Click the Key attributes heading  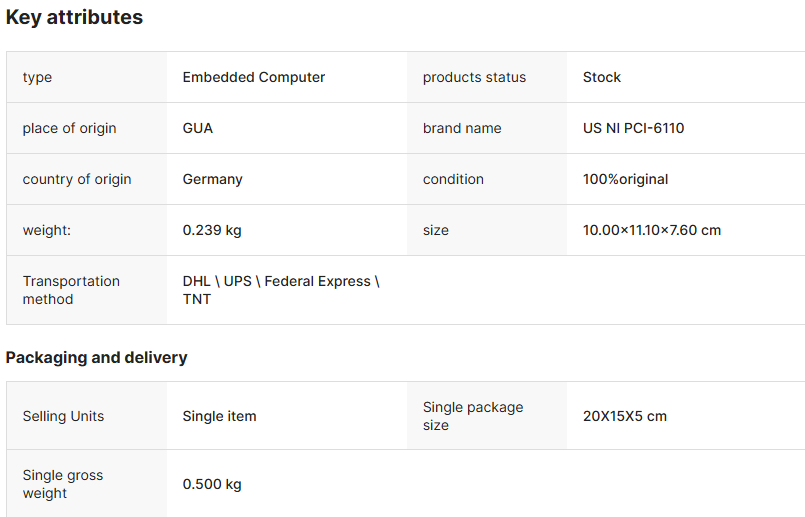click(74, 17)
